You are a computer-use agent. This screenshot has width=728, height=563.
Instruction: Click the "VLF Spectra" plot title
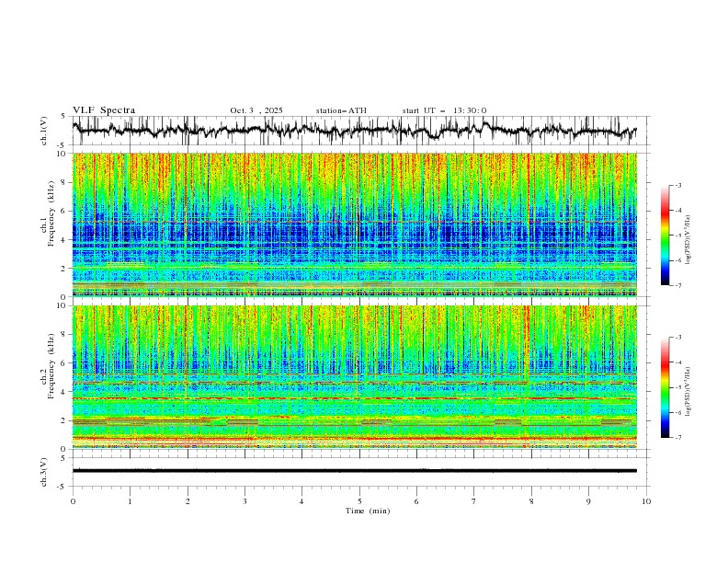[104, 110]
